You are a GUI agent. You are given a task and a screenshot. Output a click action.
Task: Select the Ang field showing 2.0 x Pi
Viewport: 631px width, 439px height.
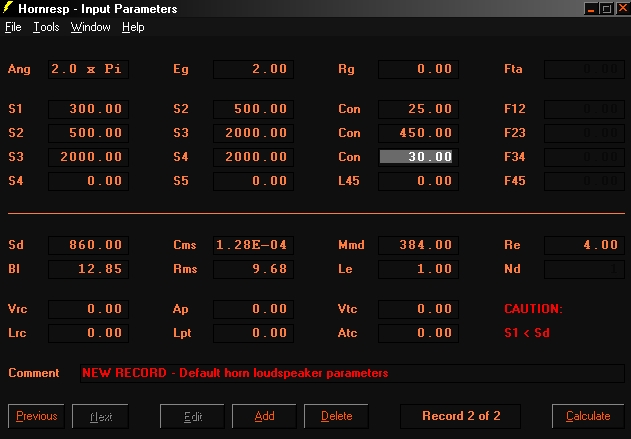[89, 69]
